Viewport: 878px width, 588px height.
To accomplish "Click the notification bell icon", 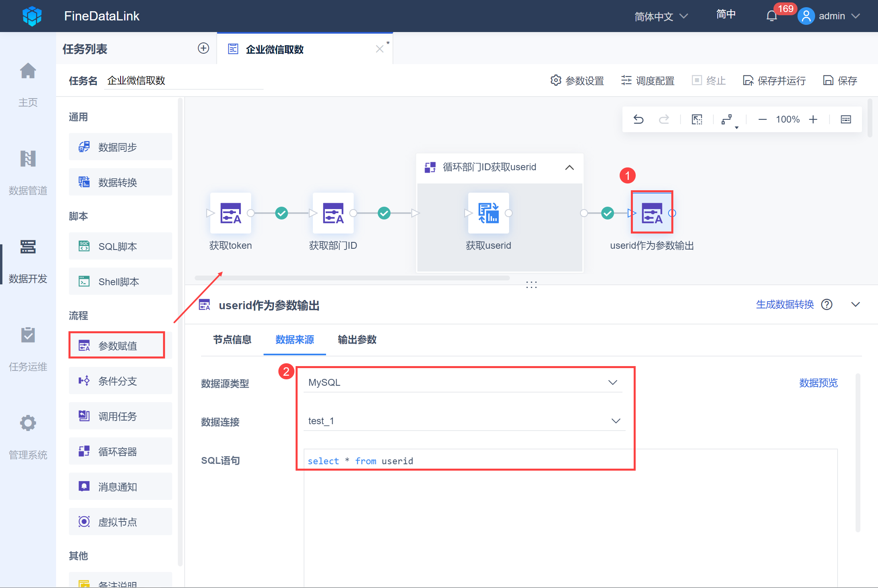I will (x=771, y=16).
